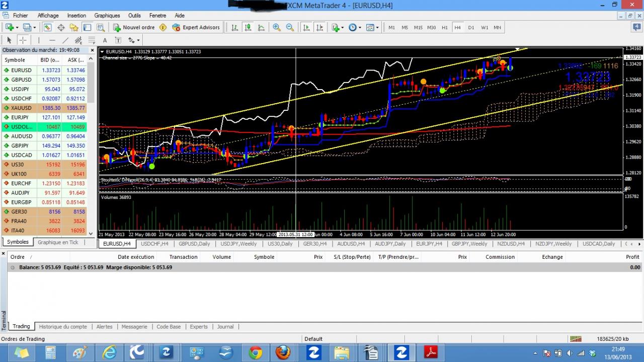644x362 pixels.
Task: Select the Crosshair tool
Action: [x=23, y=40]
